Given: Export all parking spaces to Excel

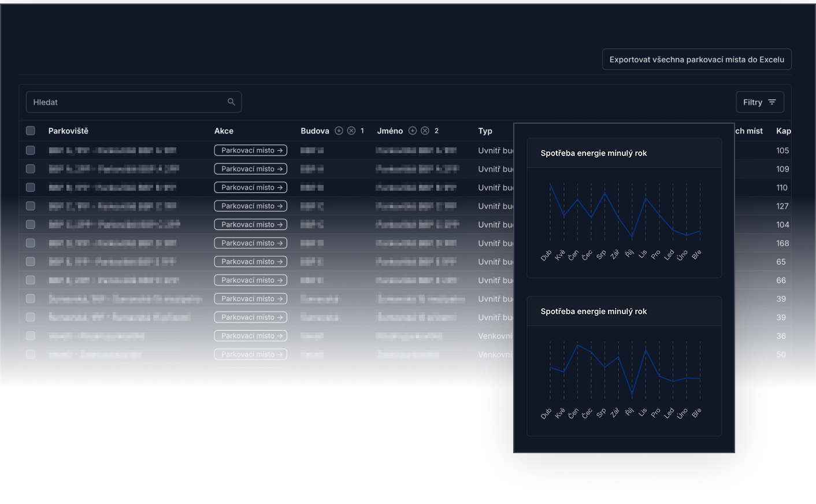Looking at the screenshot, I should point(696,60).
